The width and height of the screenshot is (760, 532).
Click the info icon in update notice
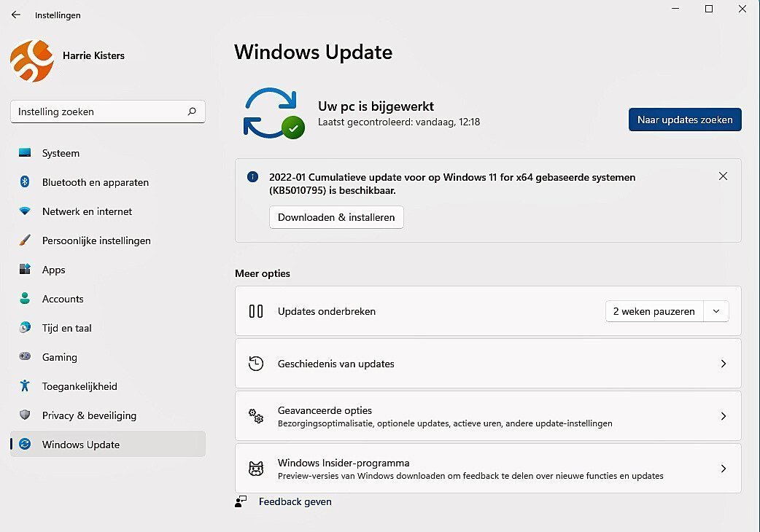tap(252, 176)
